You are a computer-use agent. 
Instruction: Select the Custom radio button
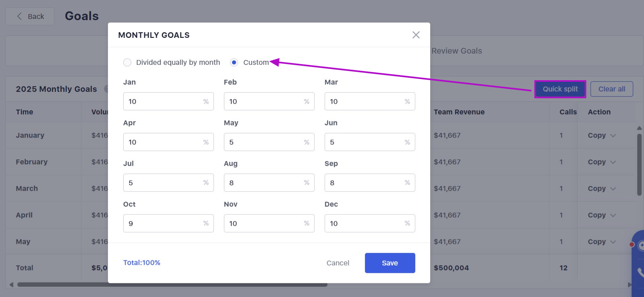tap(234, 62)
